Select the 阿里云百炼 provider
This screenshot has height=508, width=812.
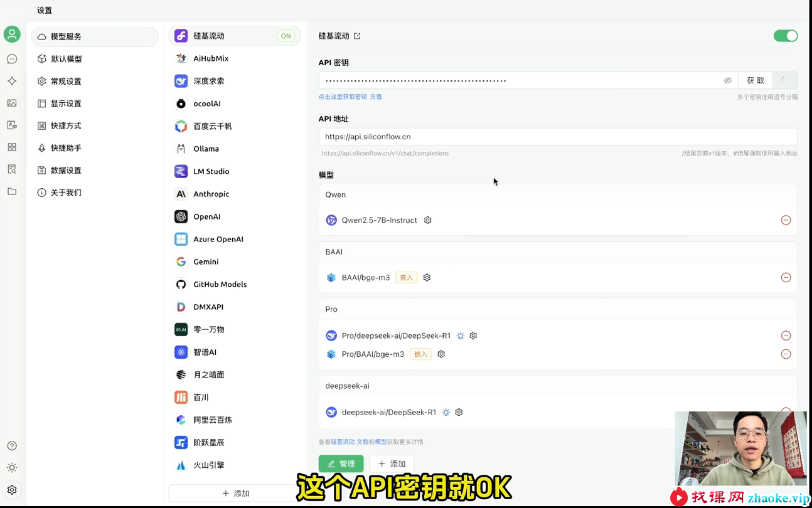coord(235,420)
